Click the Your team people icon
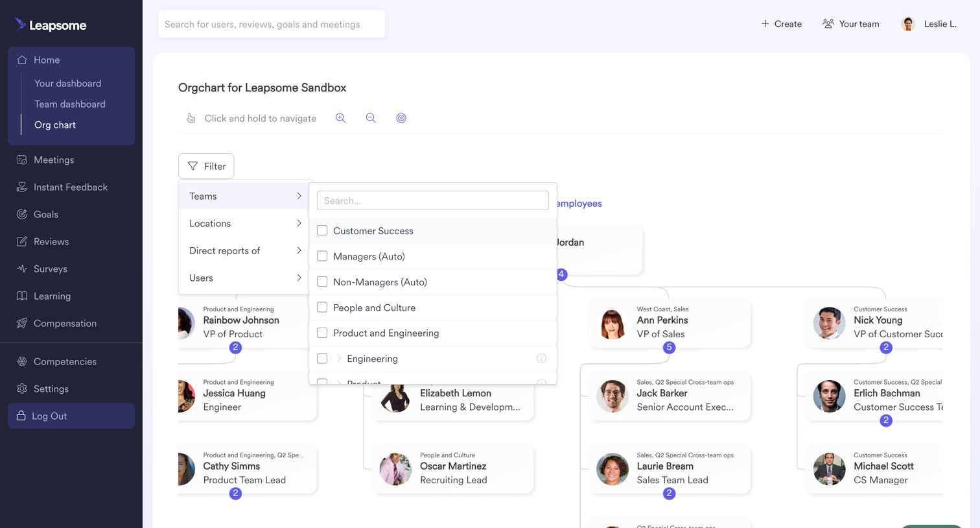Viewport: 980px width, 528px height. [828, 23]
